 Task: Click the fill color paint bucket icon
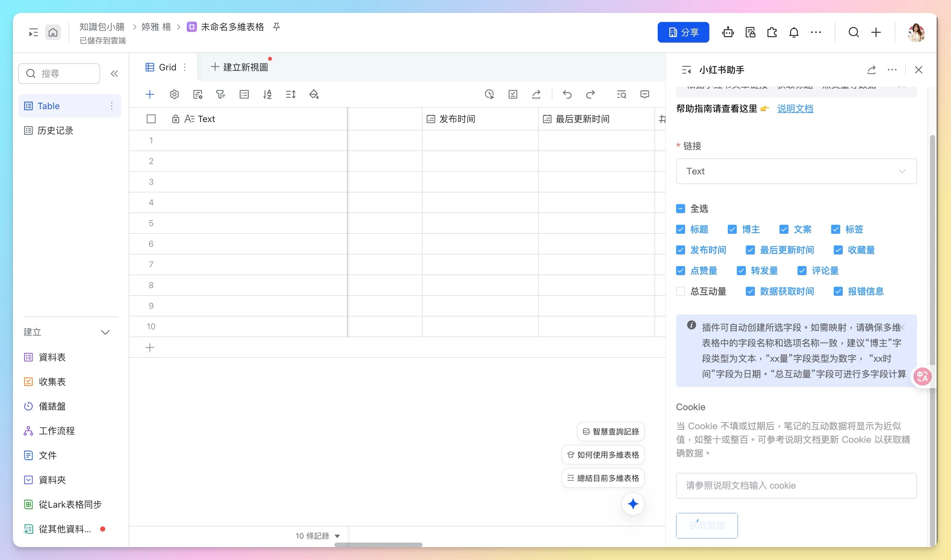tap(314, 94)
